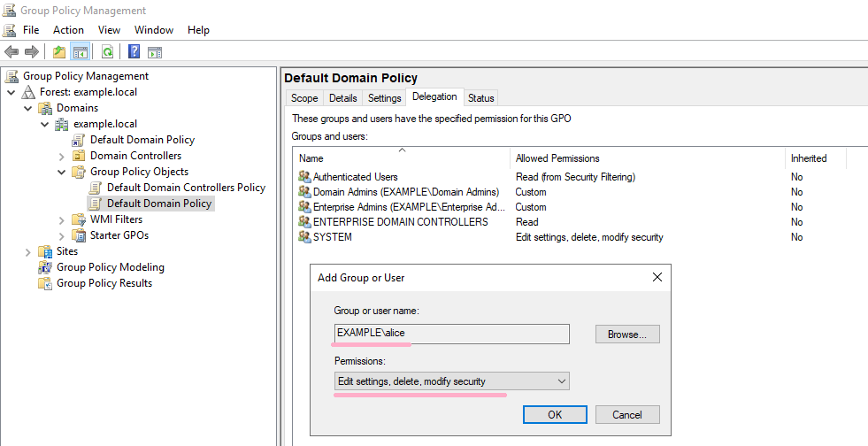Expand the Sites node
The height and width of the screenshot is (446, 868).
(27, 252)
